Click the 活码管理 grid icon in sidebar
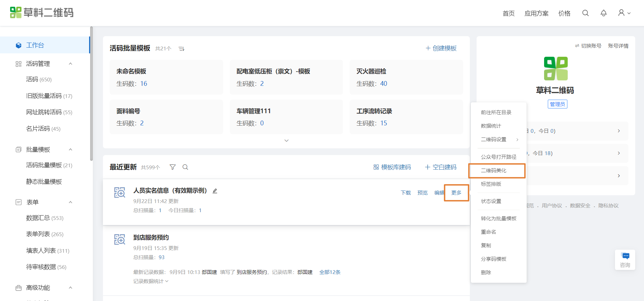 pos(19,64)
